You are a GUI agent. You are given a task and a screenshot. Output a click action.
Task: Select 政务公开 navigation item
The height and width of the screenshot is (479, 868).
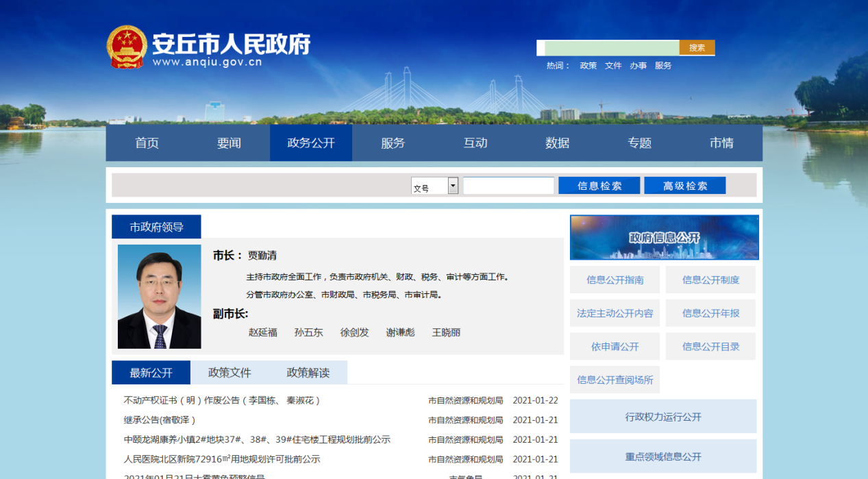(x=311, y=143)
